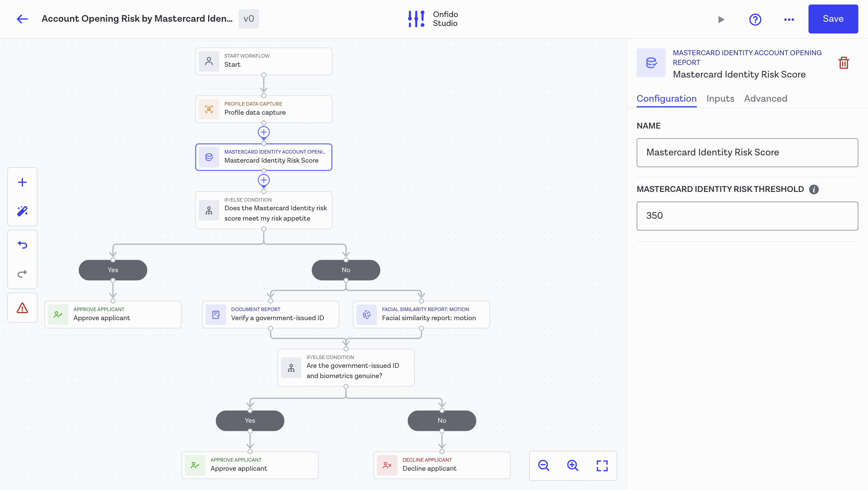Screen dimensions: 868x490
Task: Open the warnings triangle panel
Action: tap(22, 307)
